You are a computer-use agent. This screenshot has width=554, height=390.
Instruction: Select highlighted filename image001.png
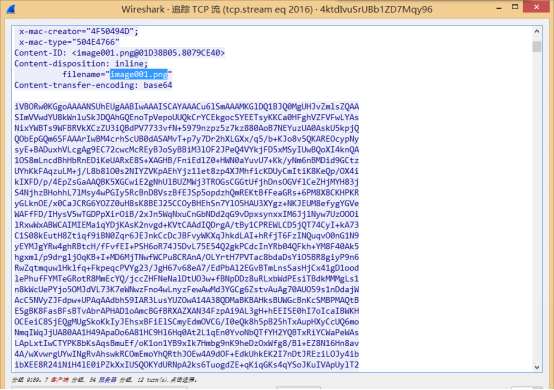(x=139, y=74)
